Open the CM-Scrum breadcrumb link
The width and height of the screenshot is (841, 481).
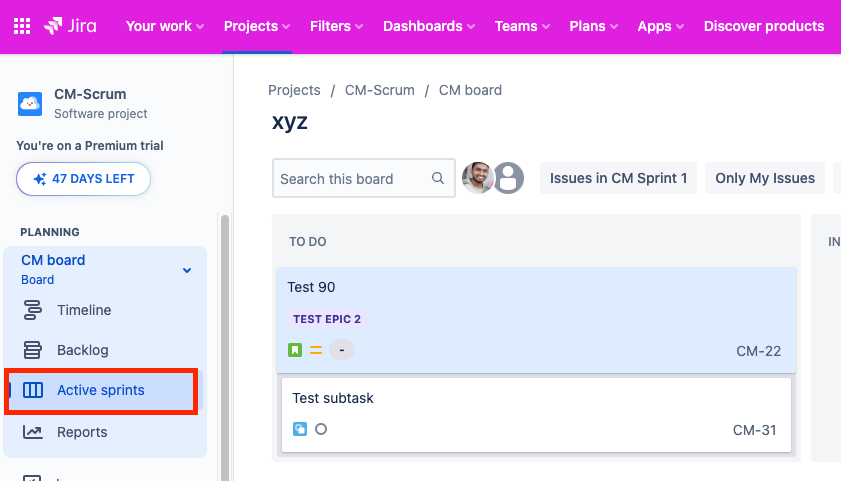pyautogui.click(x=379, y=90)
